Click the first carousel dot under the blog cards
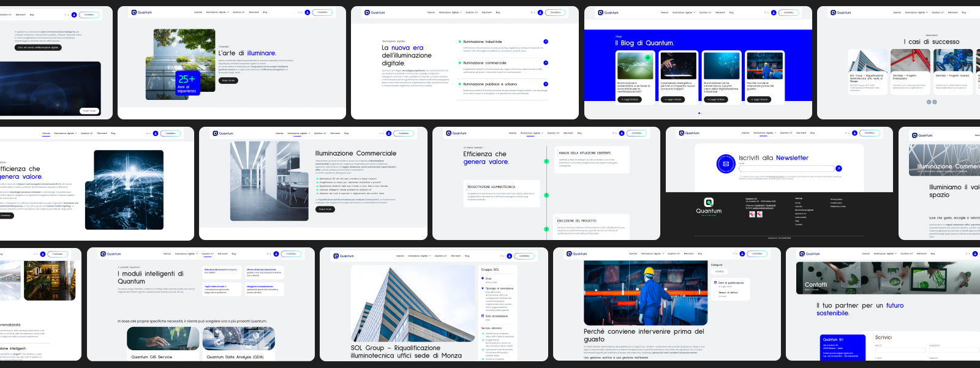Viewport: 980px width, 368px height. [699, 113]
